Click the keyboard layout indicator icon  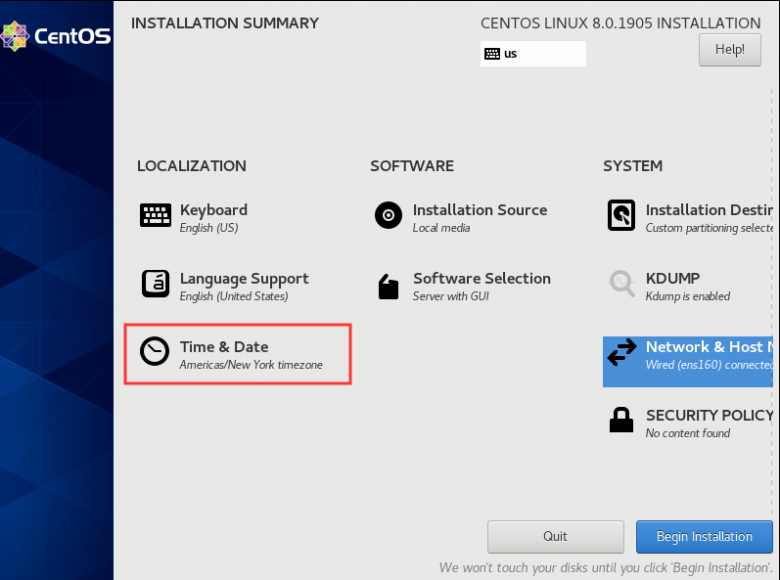pos(492,54)
